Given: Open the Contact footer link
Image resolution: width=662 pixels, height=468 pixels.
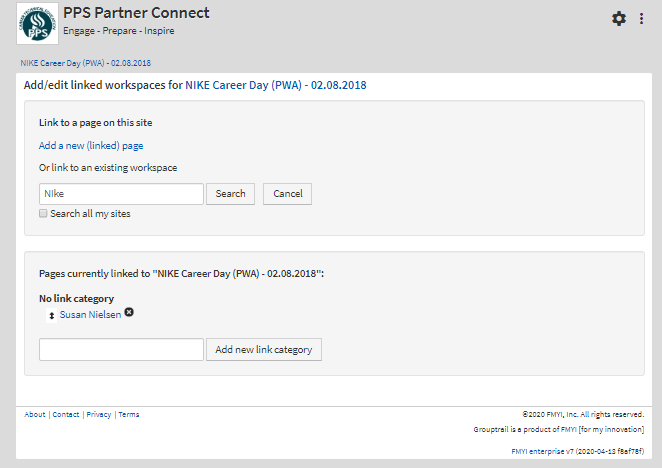Looking at the screenshot, I should click(66, 414).
